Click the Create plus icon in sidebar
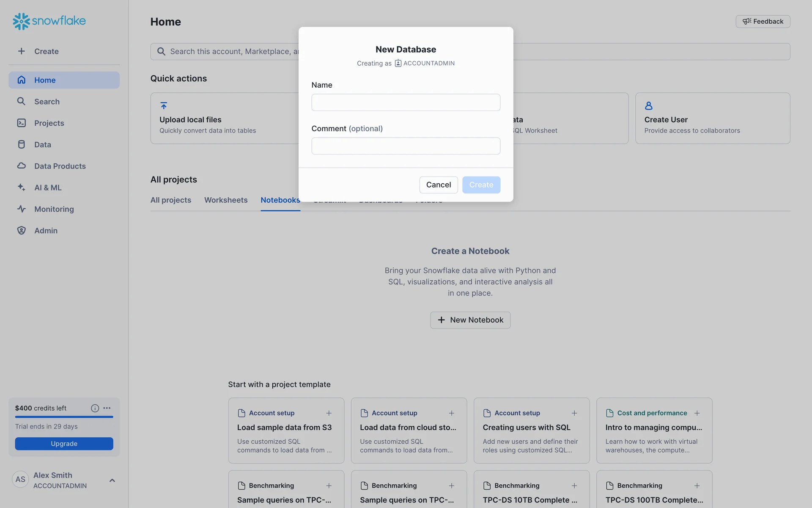 coord(21,51)
